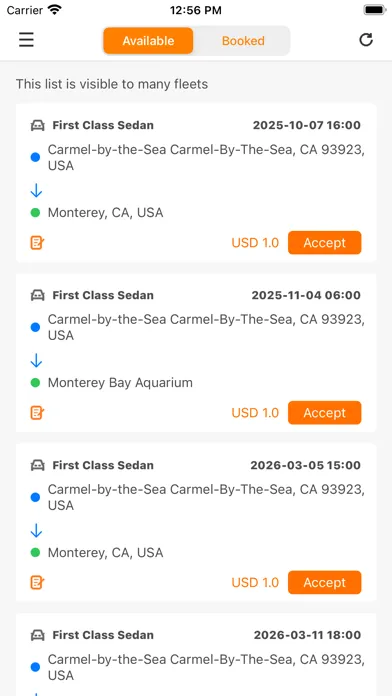Tap the 2025-10-07 ride pickup address
The image size is (392, 696).
point(206,158)
